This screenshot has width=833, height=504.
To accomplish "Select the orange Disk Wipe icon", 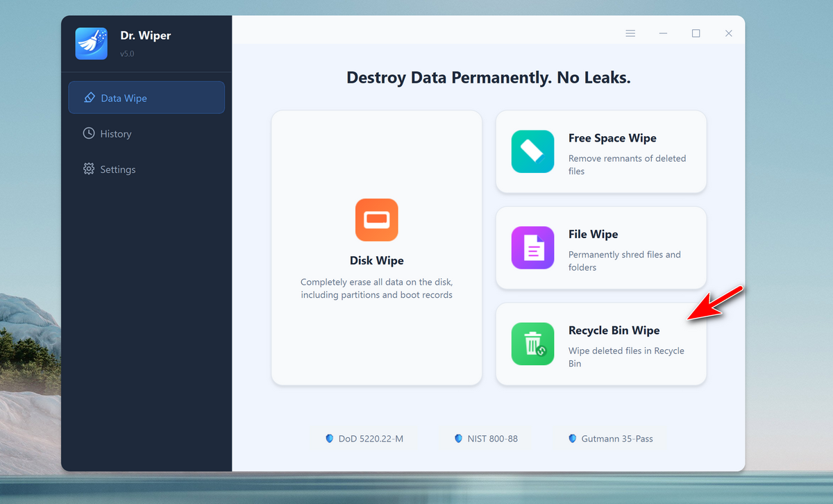I will (x=376, y=220).
